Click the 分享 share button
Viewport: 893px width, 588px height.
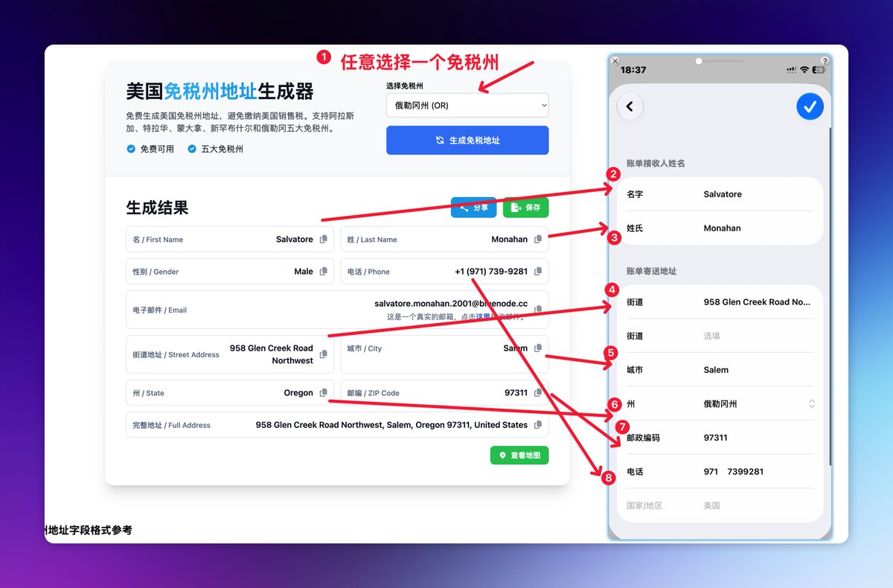pos(473,208)
